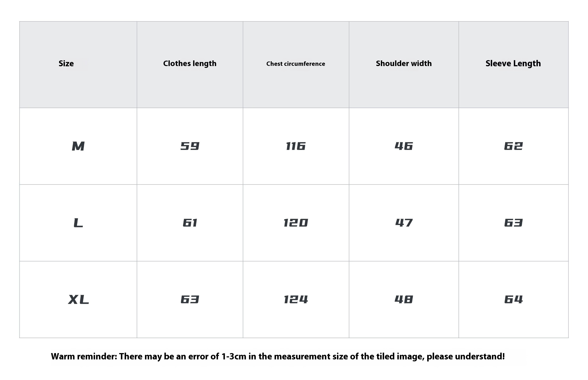Click shoulder width value 47

pos(404,223)
